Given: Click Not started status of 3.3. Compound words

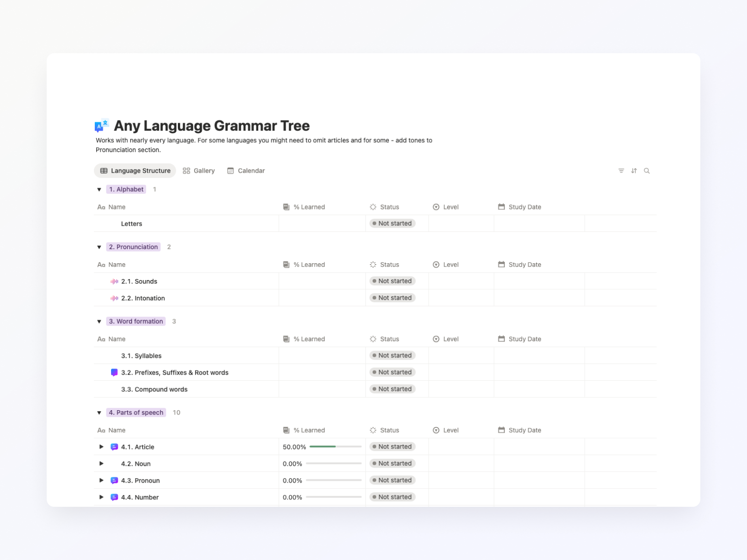Looking at the screenshot, I should pyautogui.click(x=393, y=389).
